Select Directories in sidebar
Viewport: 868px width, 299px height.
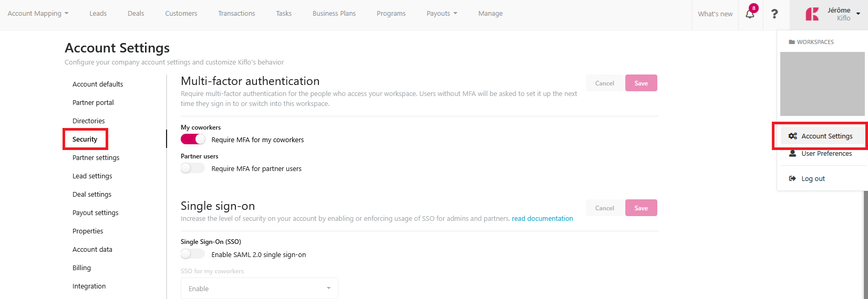pos(89,121)
